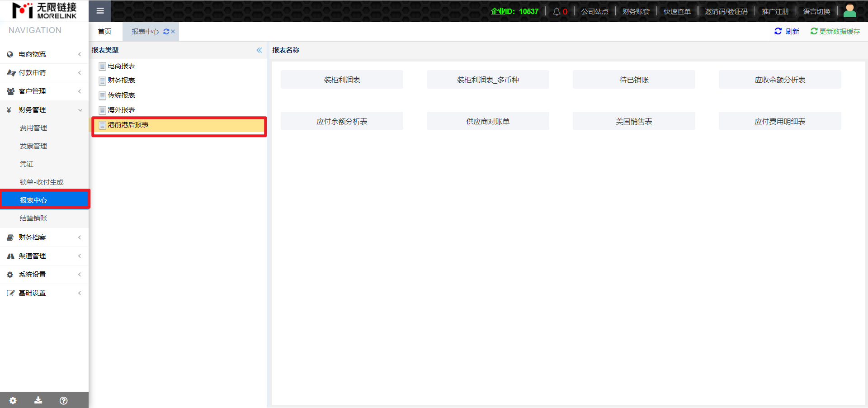868x408 pixels.
Task: Select the 港前港后报表 tree row
Action: coord(179,125)
